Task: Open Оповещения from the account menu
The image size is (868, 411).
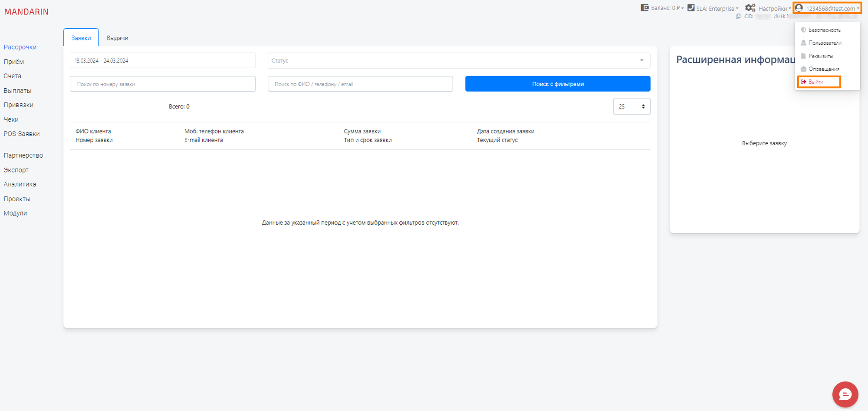Action: (x=824, y=69)
